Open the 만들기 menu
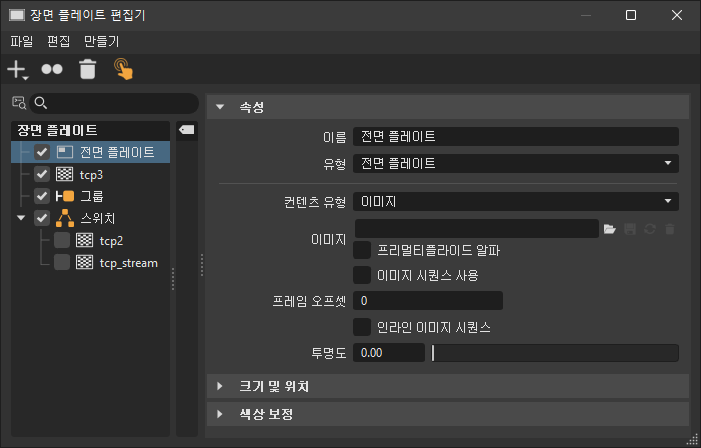Image resolution: width=701 pixels, height=448 pixels. click(x=101, y=42)
